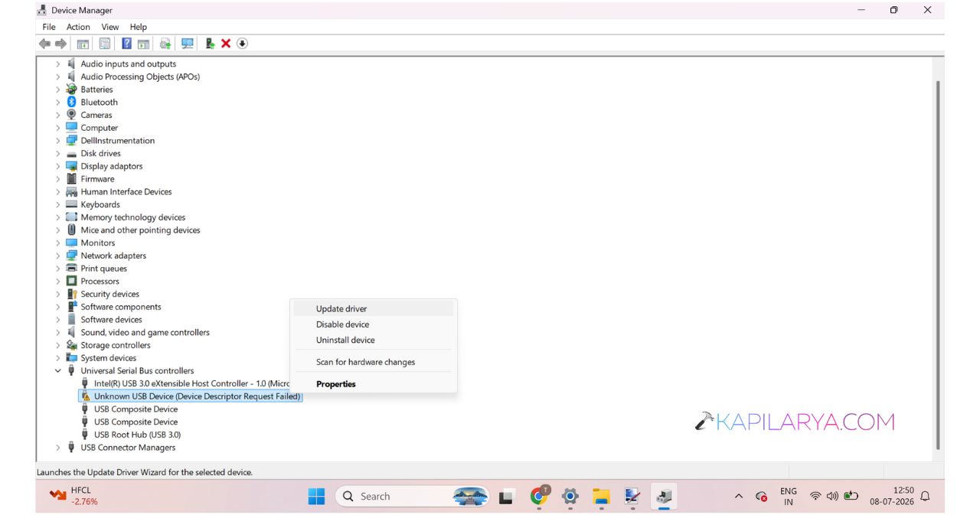The image size is (980, 515).
Task: Open the HFCL stock widget on taskbar
Action: (73, 496)
